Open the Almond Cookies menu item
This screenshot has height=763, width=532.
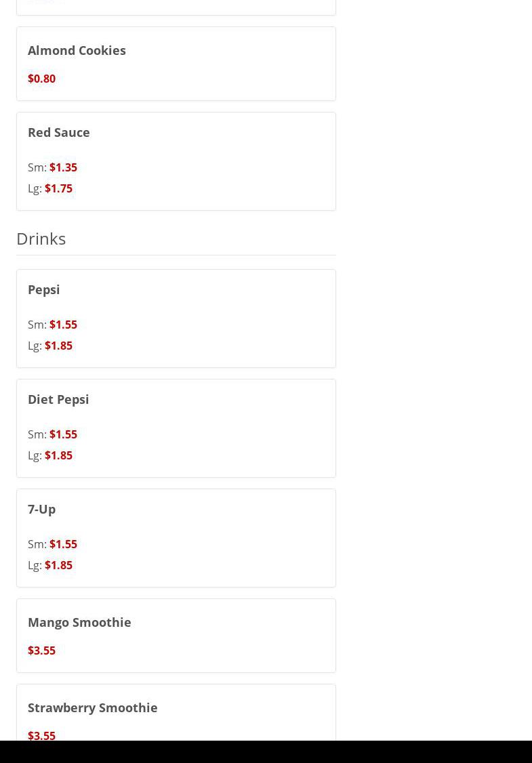77,50
